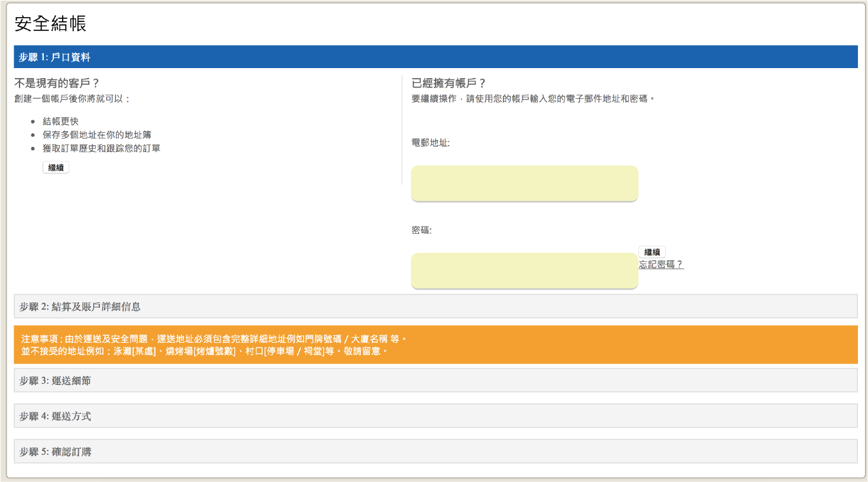Expand the 步驟 2: 結算及賬戶詳細信息 section
Viewport: 868px width, 482px height.
(434, 305)
